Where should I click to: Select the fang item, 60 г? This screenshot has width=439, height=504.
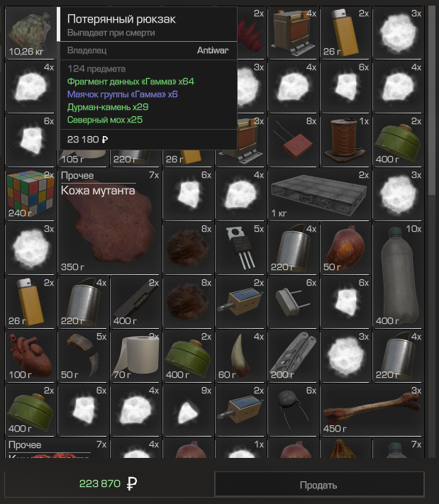[240, 356]
